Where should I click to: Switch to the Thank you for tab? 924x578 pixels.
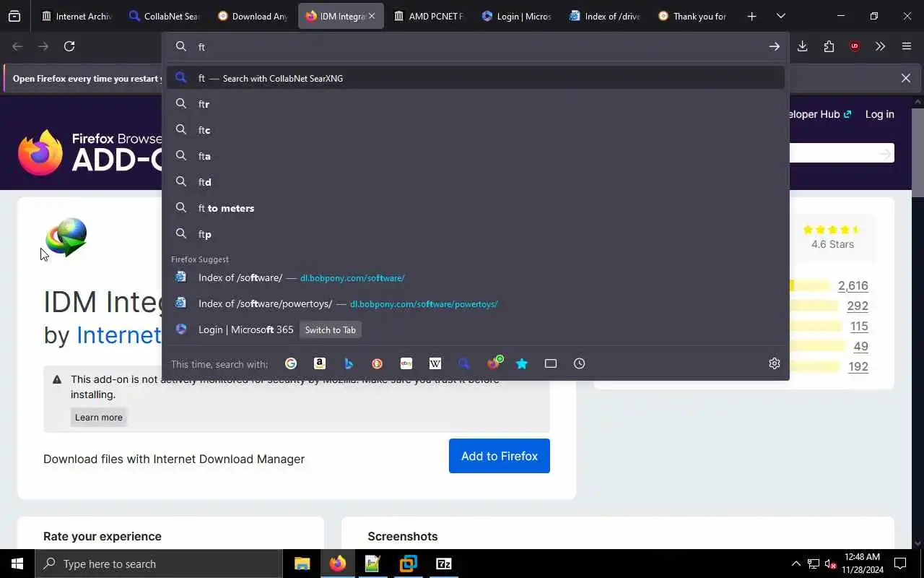[694, 16]
